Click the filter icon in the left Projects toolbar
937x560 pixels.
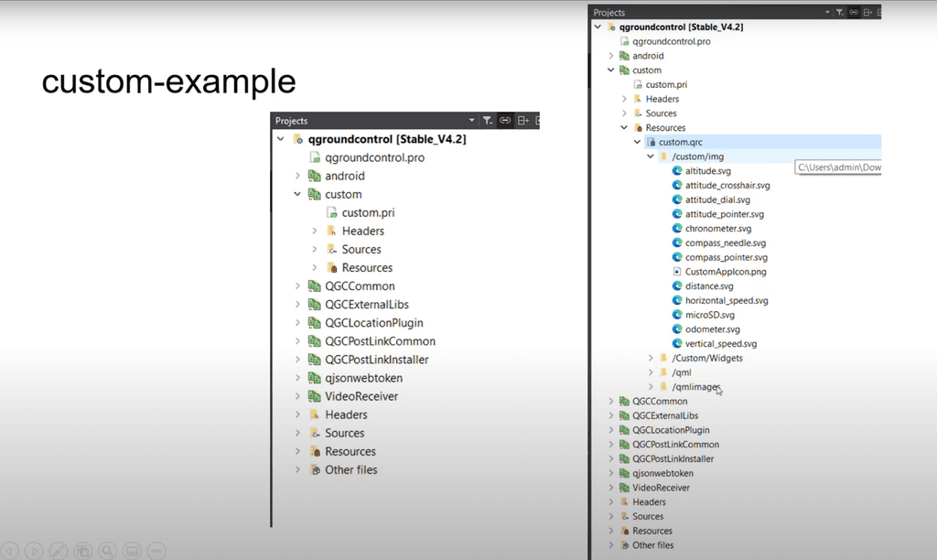488,120
